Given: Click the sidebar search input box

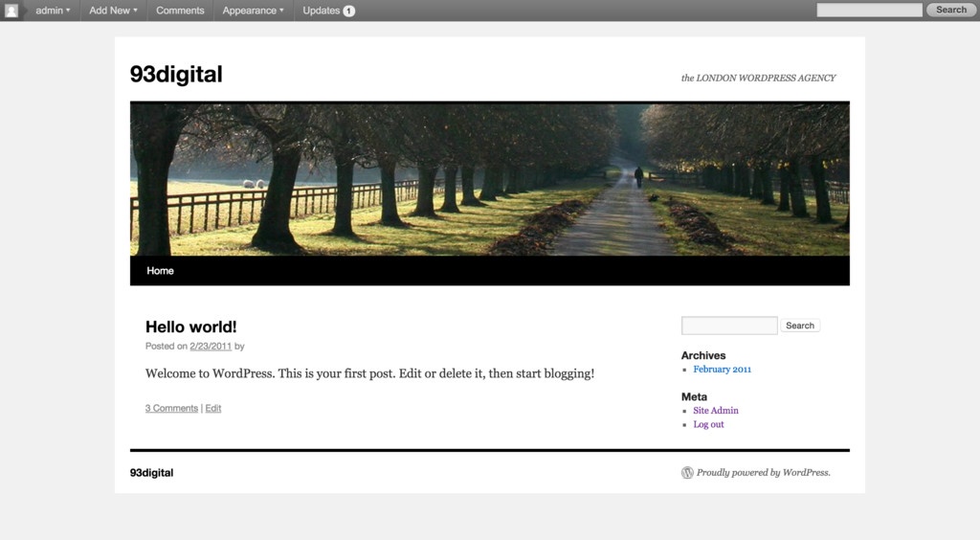Looking at the screenshot, I should (x=729, y=326).
